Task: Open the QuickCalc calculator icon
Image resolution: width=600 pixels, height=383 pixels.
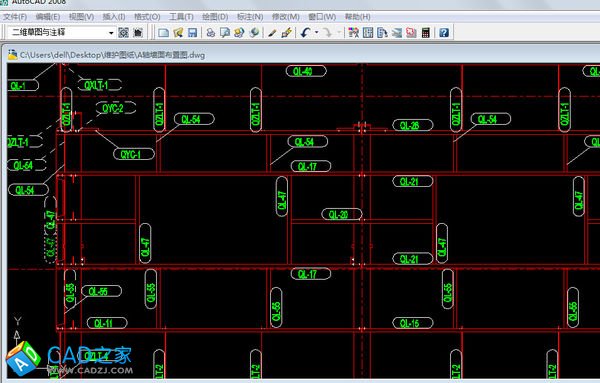Action: (x=426, y=33)
